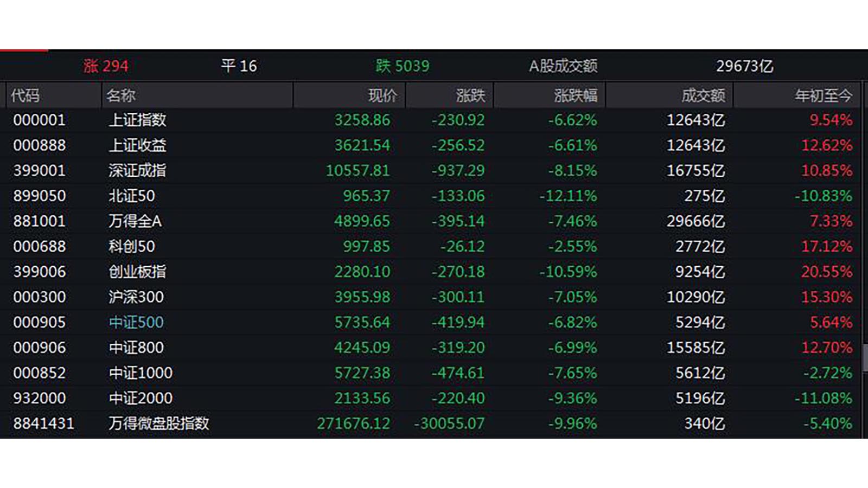
Task: Select the 沪深300 row name
Action: [136, 297]
